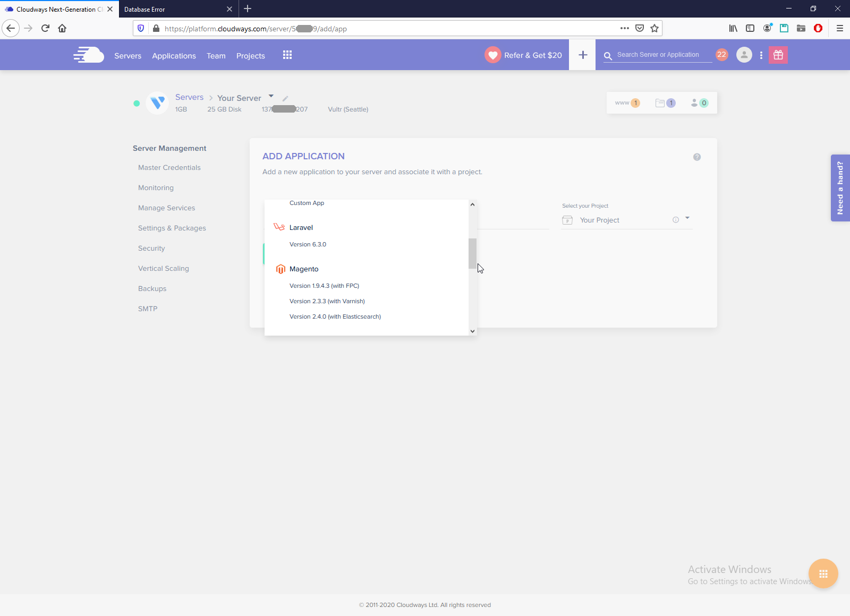The image size is (850, 616).
Task: Open Monitoring in server management
Action: [x=156, y=188]
